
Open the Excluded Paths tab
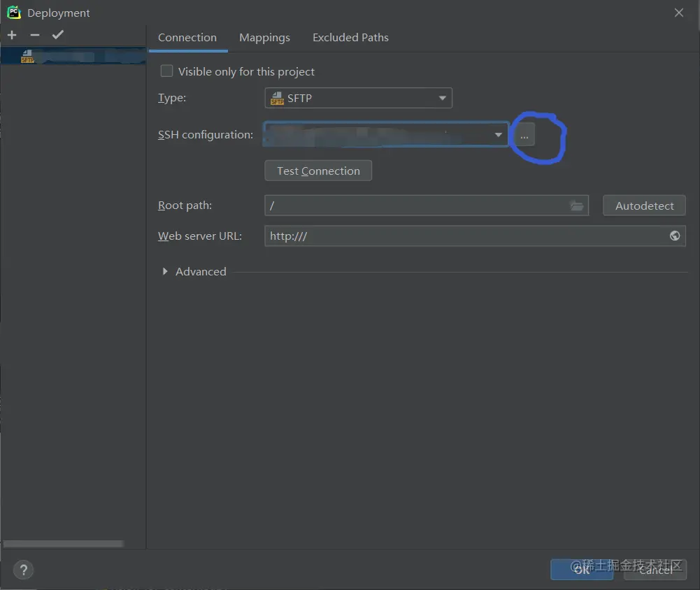point(350,38)
